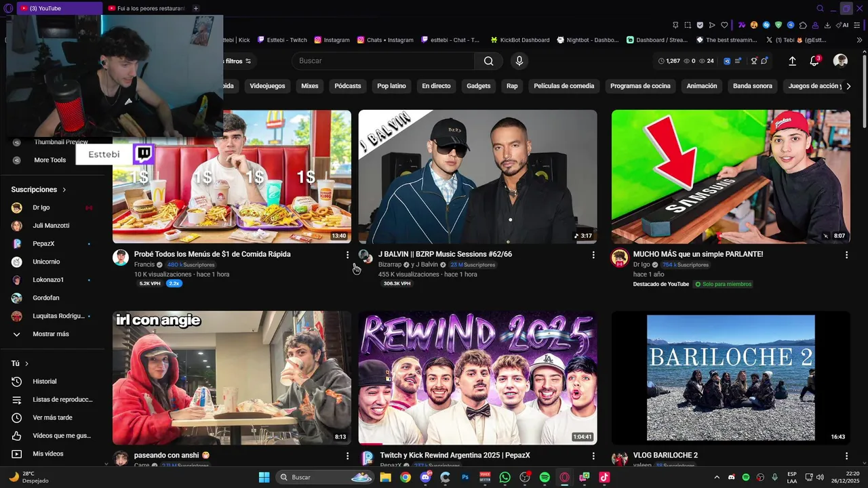The height and width of the screenshot is (488, 868).
Task: Open more options for VLOG BARILOCHE 2
Action: (846, 456)
